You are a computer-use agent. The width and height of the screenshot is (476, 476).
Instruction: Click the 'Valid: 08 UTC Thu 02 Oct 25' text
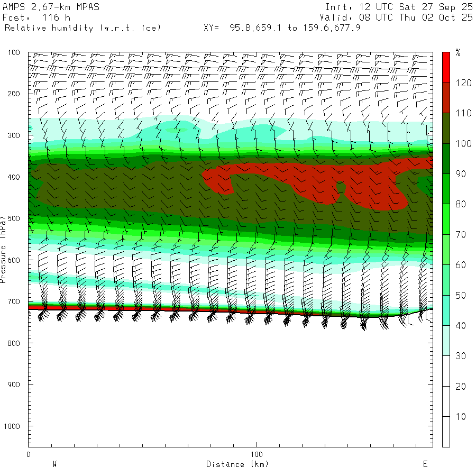(396, 17)
